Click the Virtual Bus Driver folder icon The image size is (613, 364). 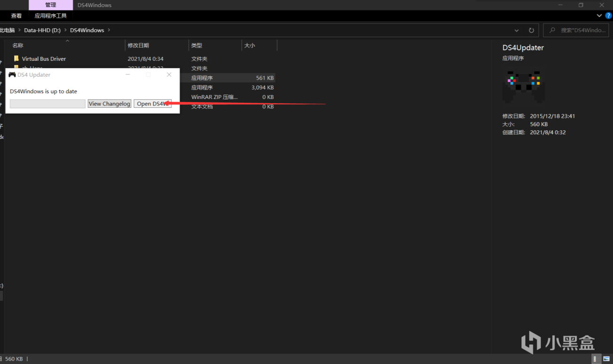point(16,59)
